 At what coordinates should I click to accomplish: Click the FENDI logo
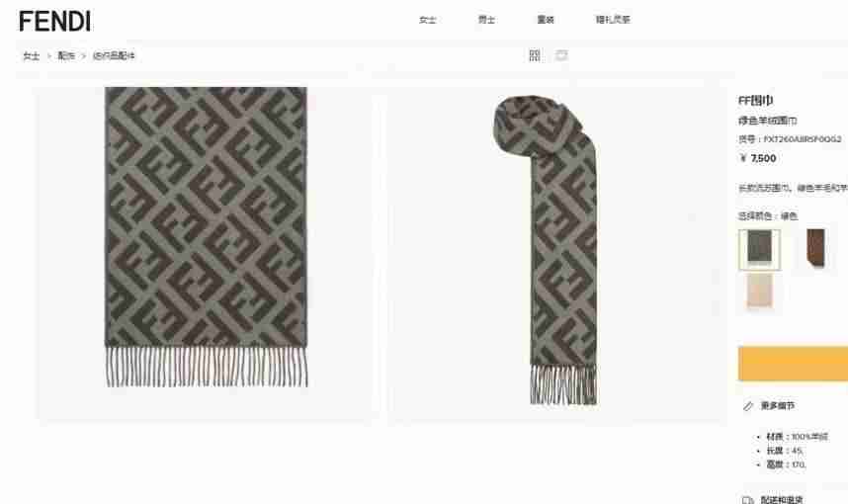(x=54, y=22)
